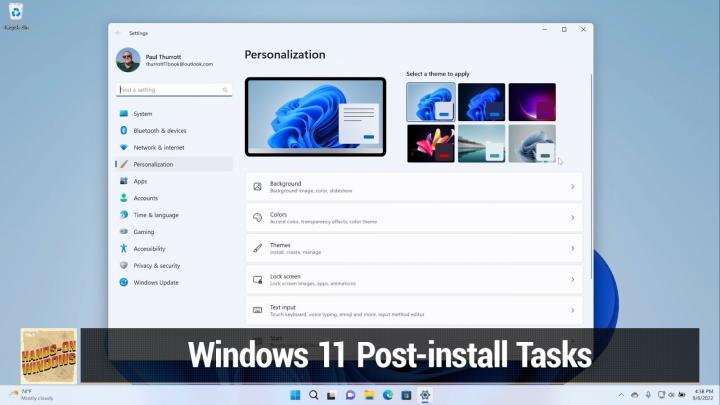Apply the Sunrise landscape theme
720x405 pixels.
(481, 143)
